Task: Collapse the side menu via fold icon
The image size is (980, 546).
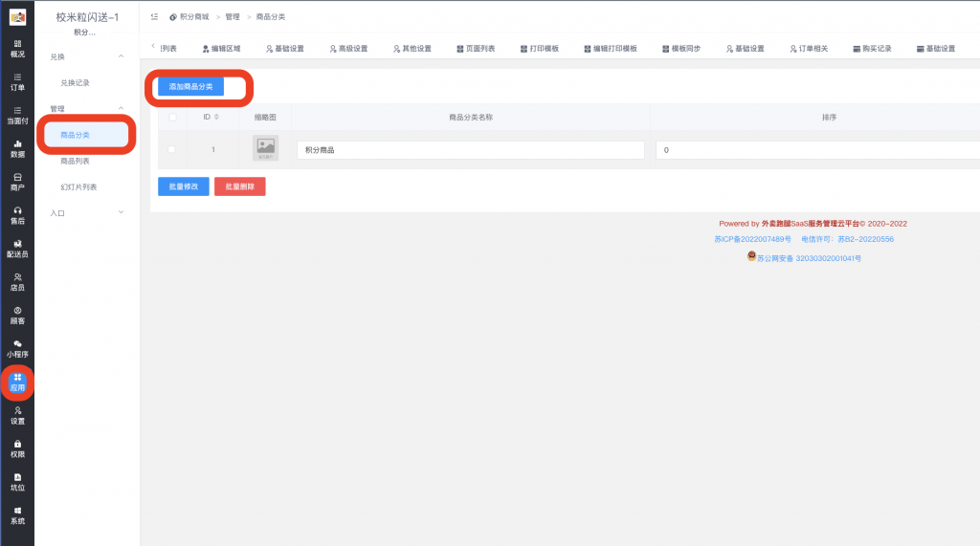Action: [x=154, y=17]
